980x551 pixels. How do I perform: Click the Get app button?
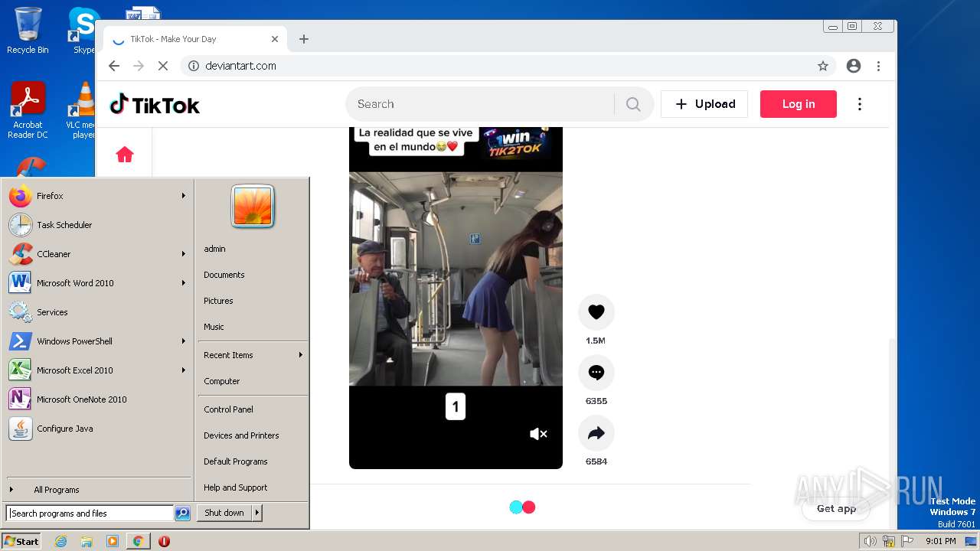pos(836,508)
